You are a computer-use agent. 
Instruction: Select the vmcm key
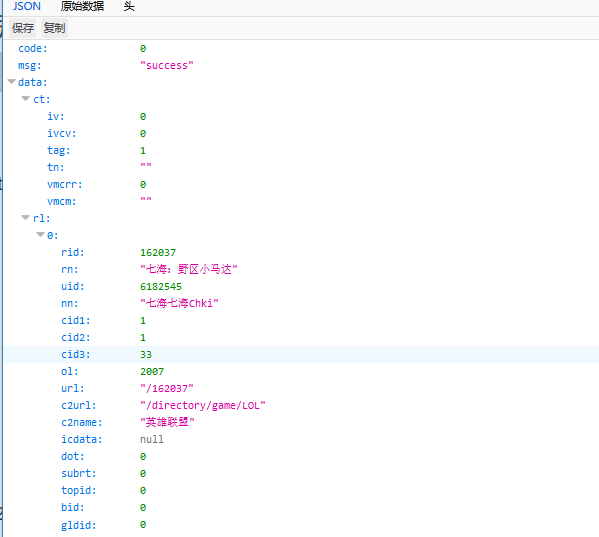pos(62,201)
